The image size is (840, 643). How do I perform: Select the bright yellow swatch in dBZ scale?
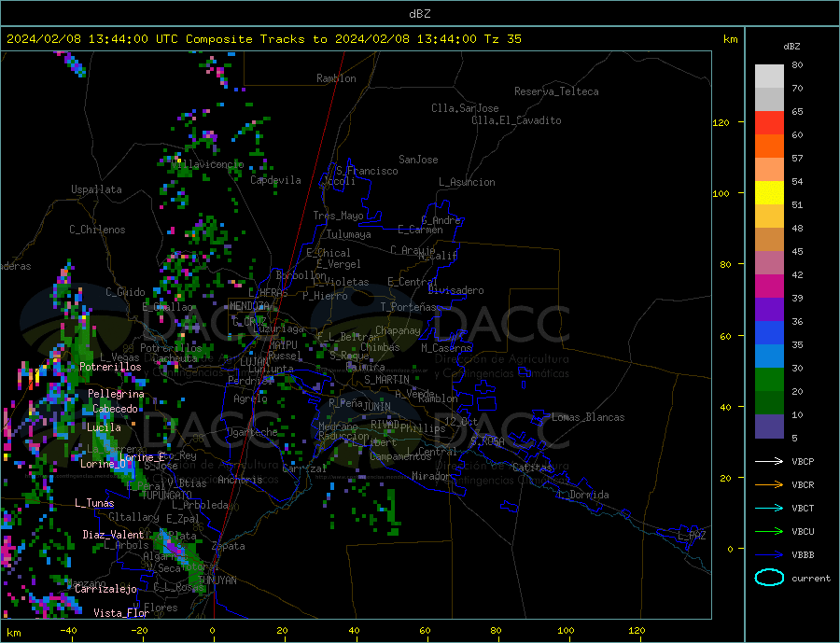coord(769,192)
